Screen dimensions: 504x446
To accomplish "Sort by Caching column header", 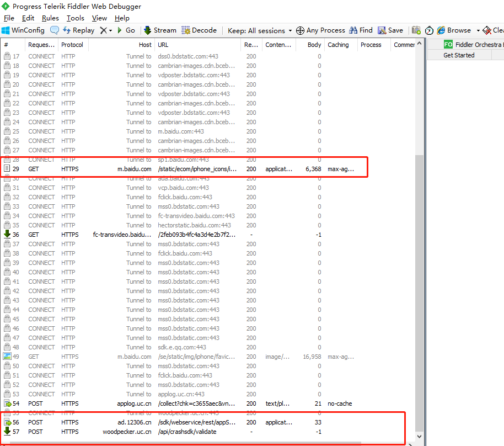I will tap(341, 45).
